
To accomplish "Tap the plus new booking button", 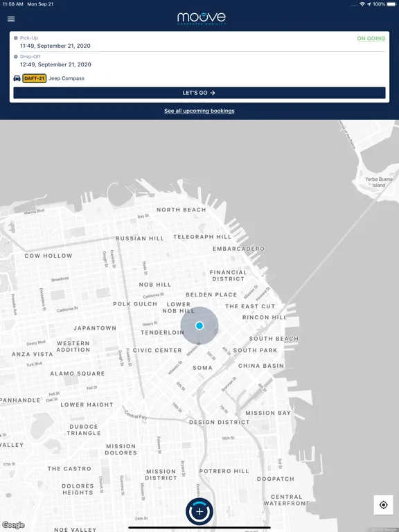I will 199,511.
